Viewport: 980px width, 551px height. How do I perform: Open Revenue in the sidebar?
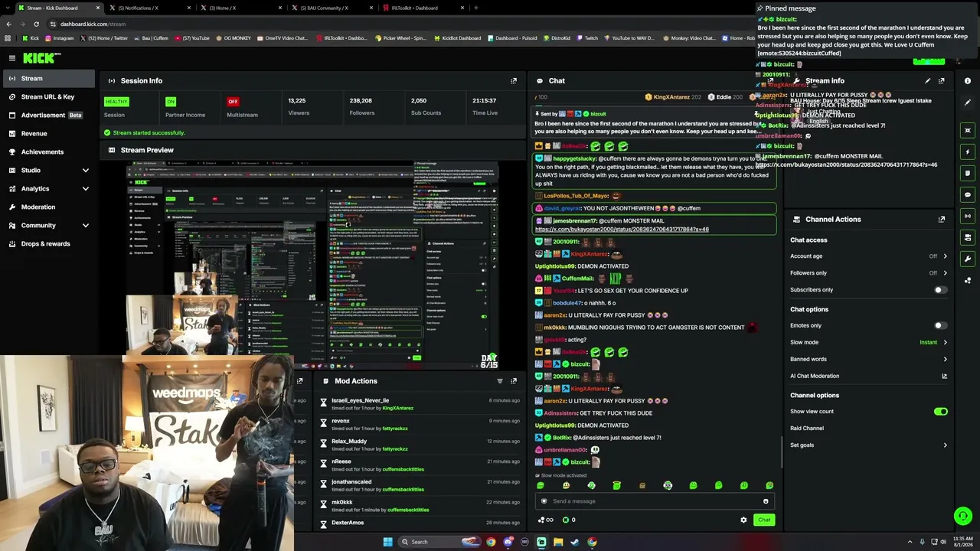tap(49, 133)
